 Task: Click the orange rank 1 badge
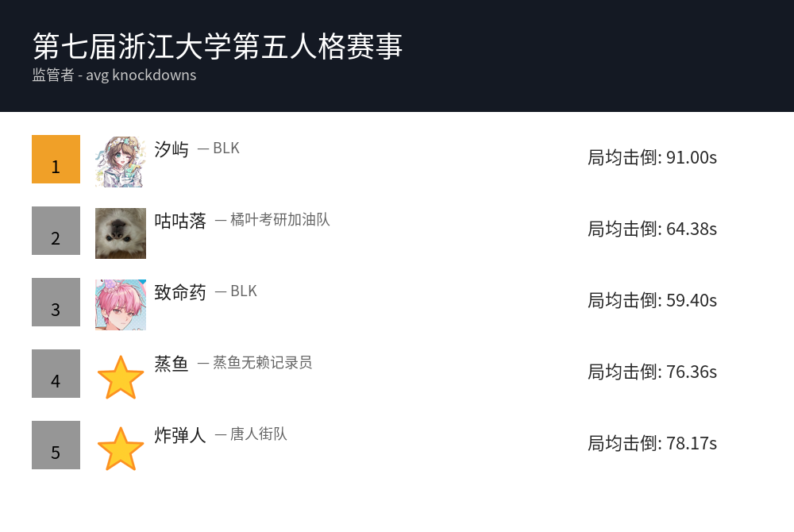(x=56, y=159)
